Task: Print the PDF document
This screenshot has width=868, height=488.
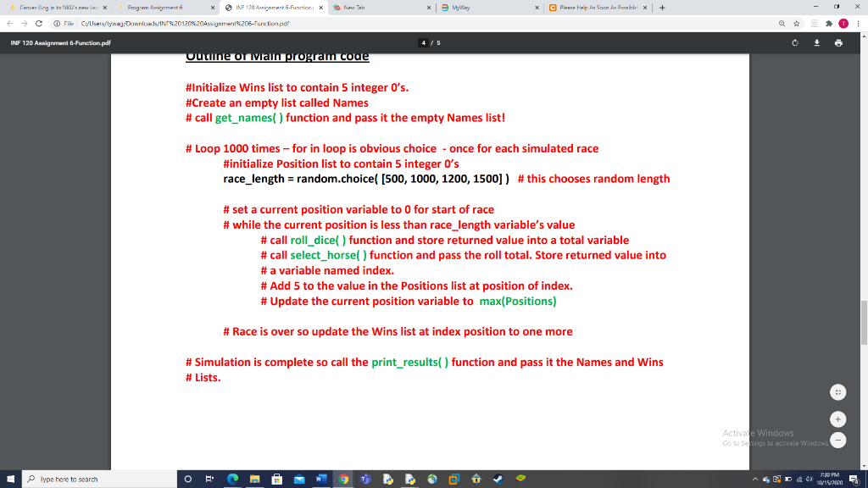Action: click(838, 42)
